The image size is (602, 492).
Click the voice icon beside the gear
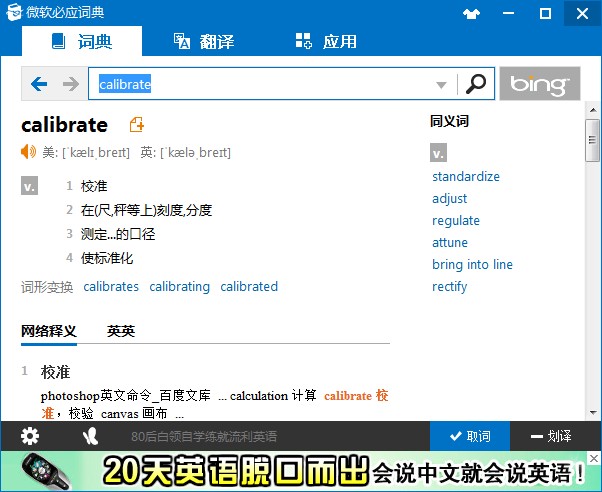click(x=91, y=436)
